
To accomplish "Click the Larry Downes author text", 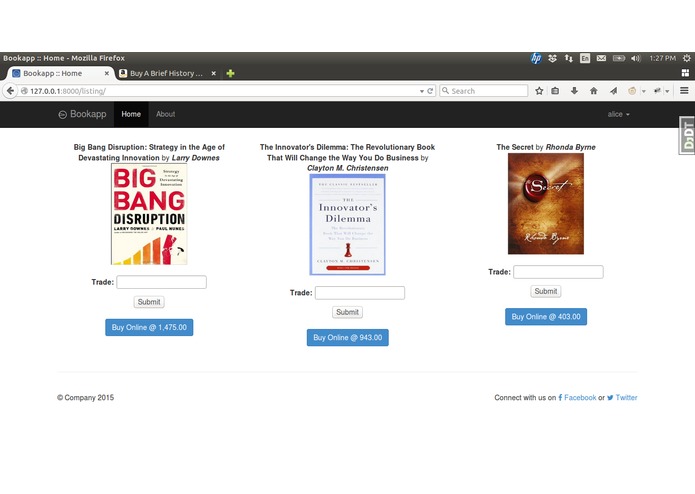I will point(195,158).
